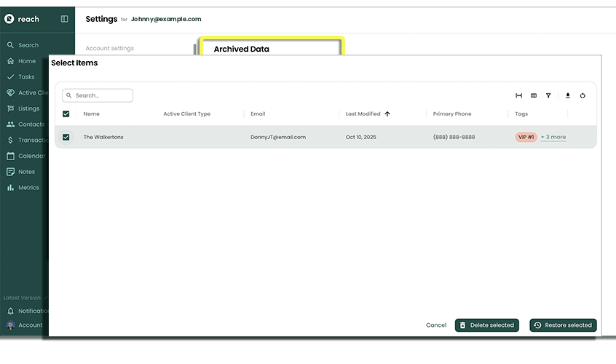Click the download export icon
Screen dimensions: 616x364
(x=568, y=95)
